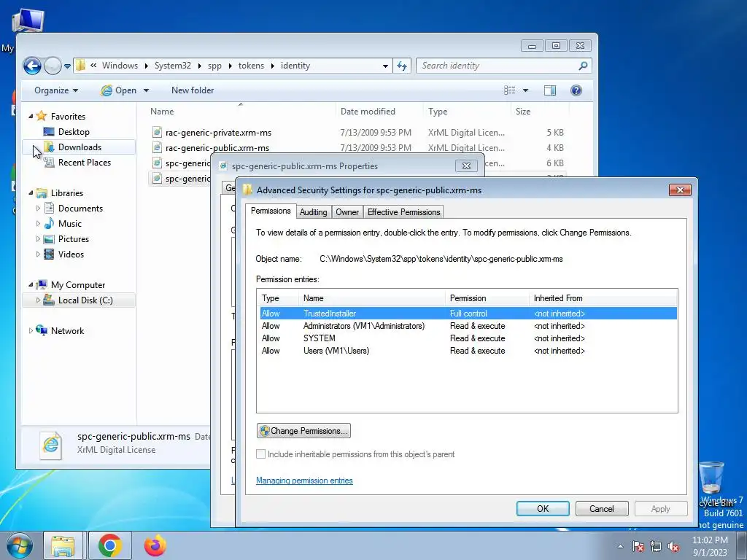
Task: Click the Documents library icon
Action: [49, 208]
